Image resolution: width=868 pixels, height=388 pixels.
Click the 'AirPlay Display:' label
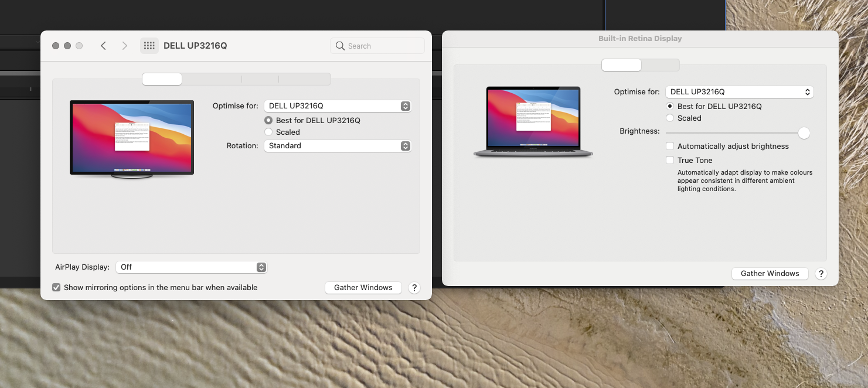tap(83, 267)
